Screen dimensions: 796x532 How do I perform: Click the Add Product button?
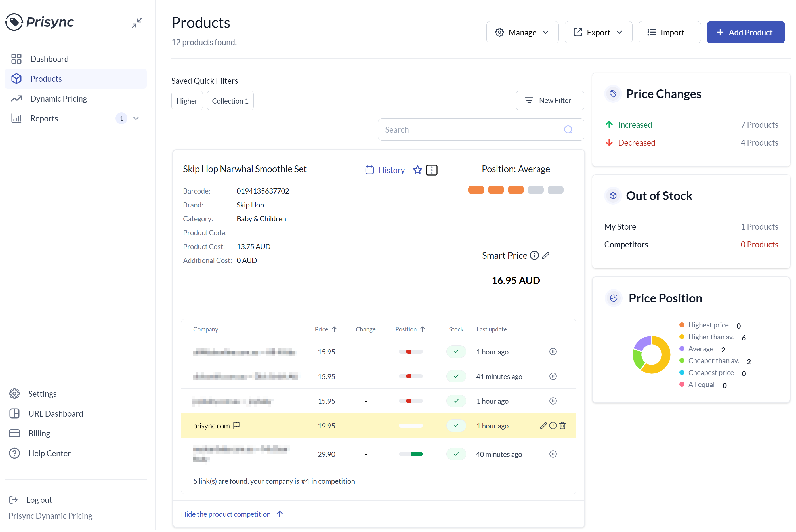(x=745, y=32)
